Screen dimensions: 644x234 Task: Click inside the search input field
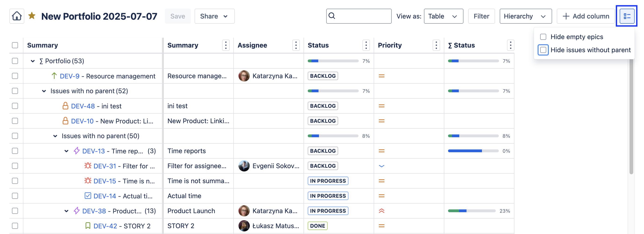[362, 16]
